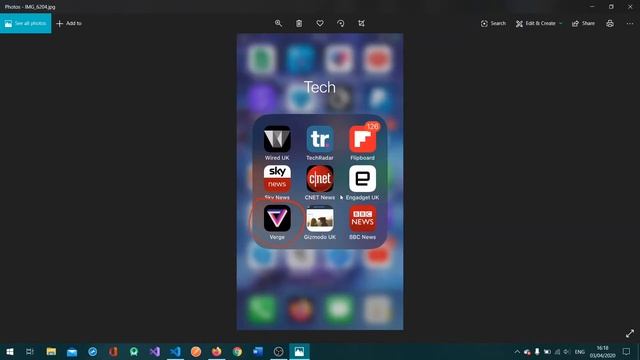Select the Crop tool
This screenshot has height=360, width=640.
362,23
